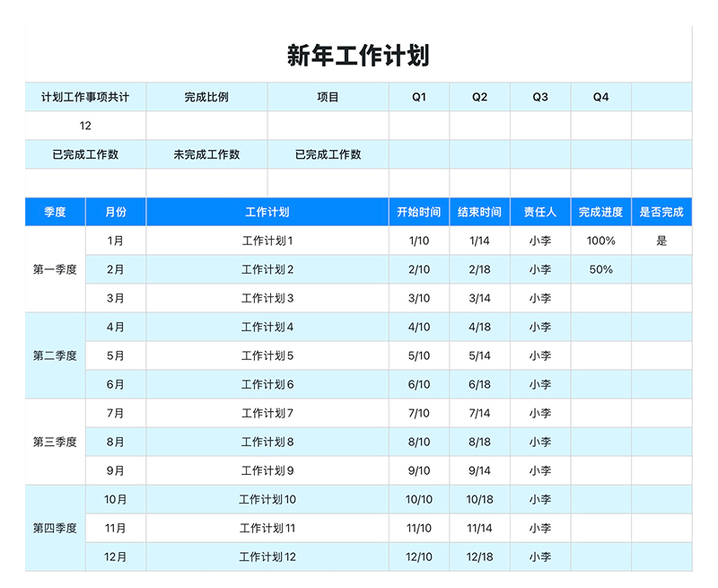
Task: Click the 3/10 start date cell
Action: click(x=419, y=298)
